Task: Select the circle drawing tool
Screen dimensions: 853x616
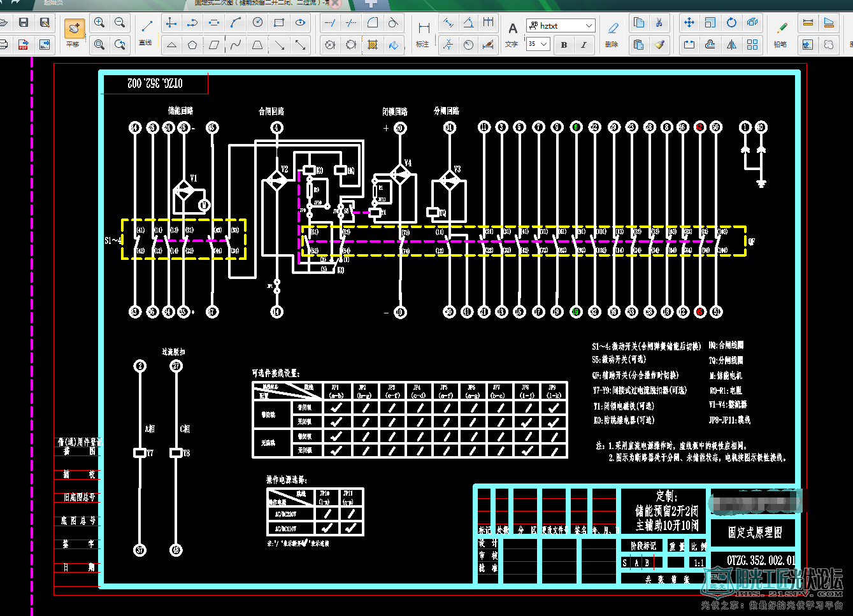Action: coord(257,23)
